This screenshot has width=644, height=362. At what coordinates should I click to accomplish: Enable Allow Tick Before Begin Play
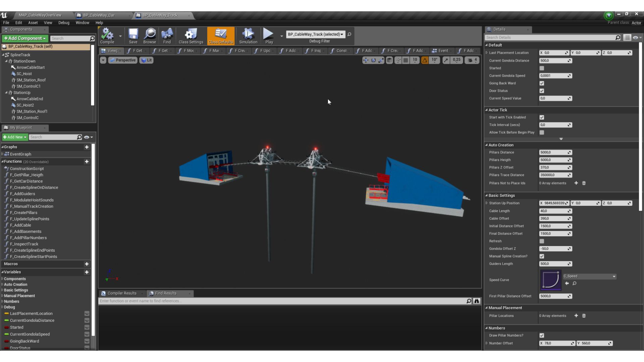[x=542, y=132]
